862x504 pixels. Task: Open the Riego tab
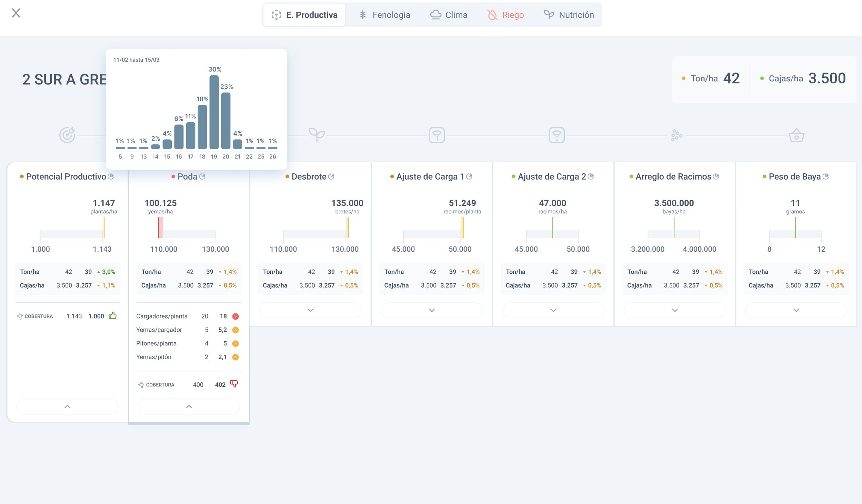tap(505, 15)
